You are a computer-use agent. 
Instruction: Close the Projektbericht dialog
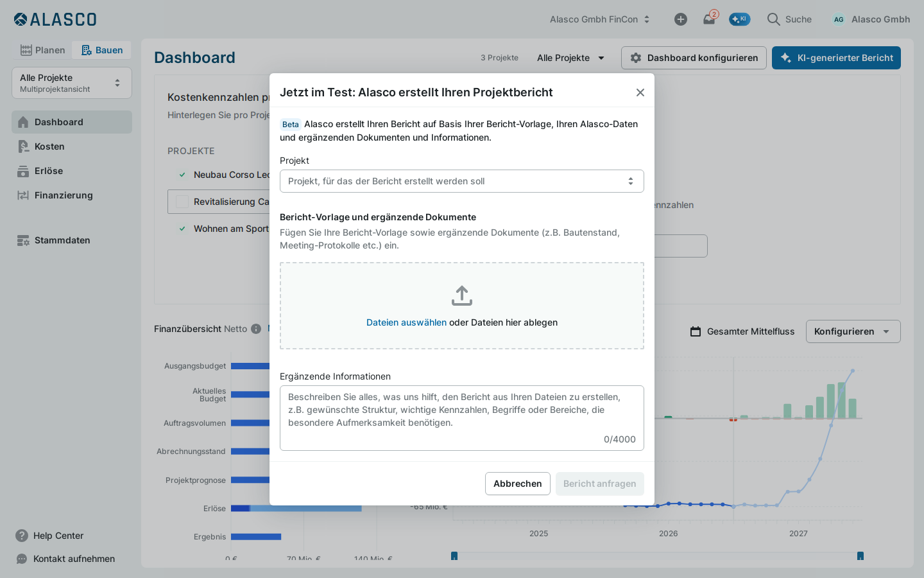[x=640, y=92]
